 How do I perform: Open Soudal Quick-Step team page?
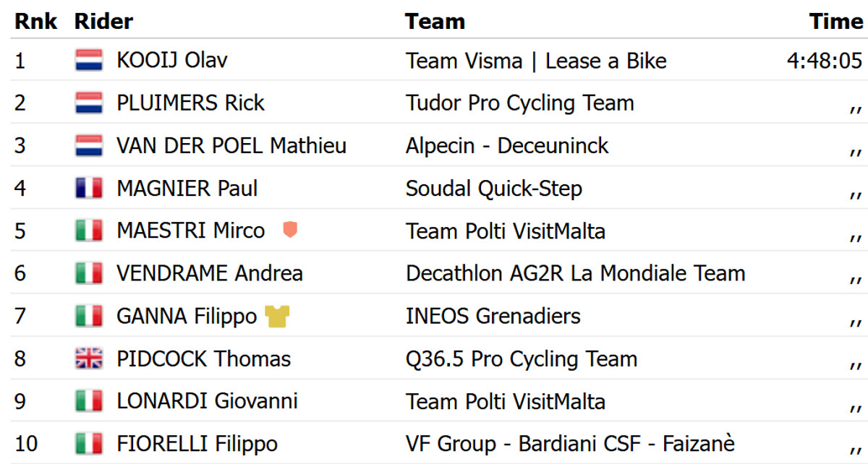point(494,189)
